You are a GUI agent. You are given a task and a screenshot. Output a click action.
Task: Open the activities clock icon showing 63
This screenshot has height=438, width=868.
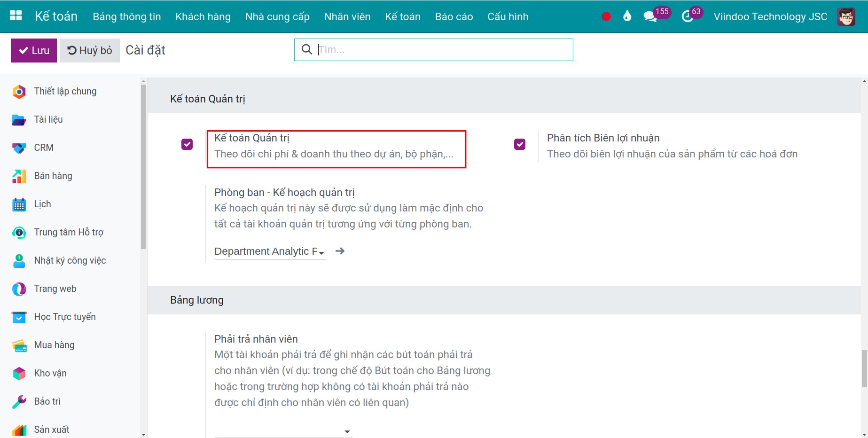point(687,16)
